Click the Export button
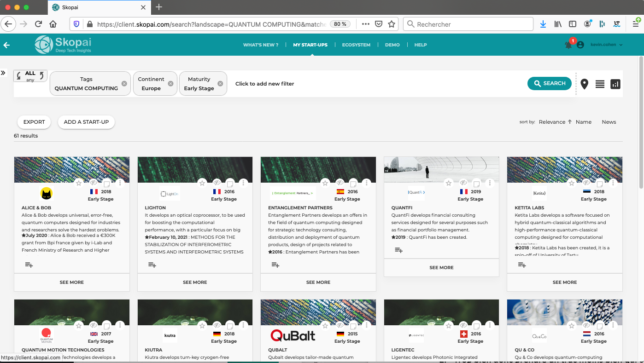 point(34,122)
